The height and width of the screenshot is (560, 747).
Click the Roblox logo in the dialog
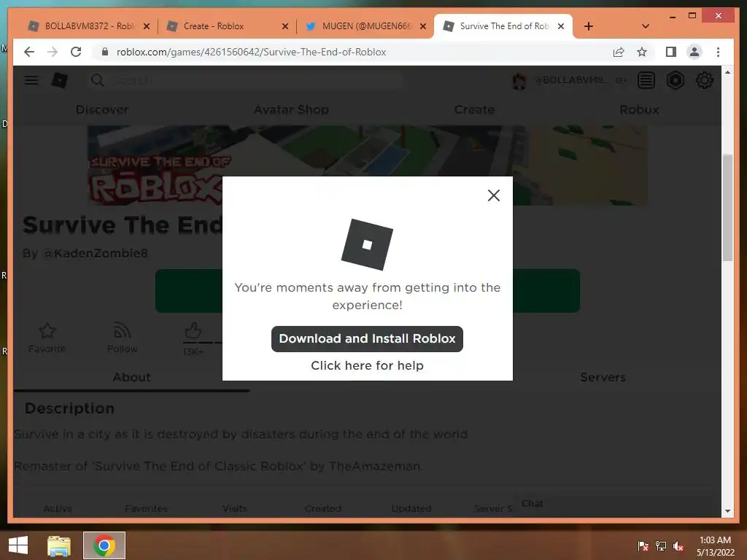click(x=367, y=244)
